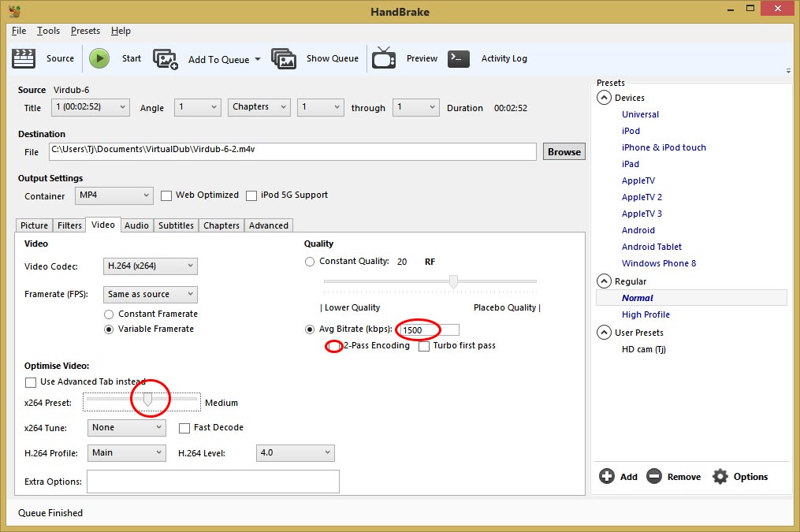Viewport: 800px width, 532px height.
Task: Enable Fast Decode checkbox
Action: [184, 428]
